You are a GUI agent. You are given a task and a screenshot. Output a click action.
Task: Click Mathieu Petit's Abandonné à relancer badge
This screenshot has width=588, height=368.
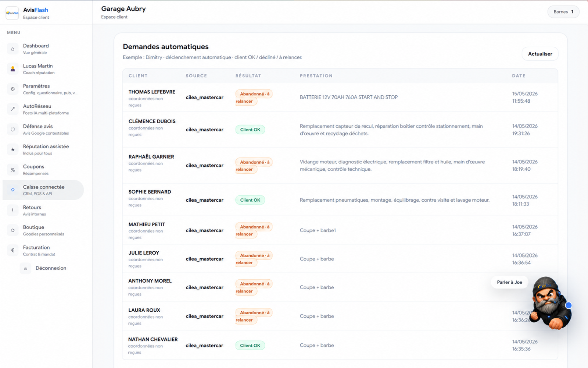tap(254, 230)
